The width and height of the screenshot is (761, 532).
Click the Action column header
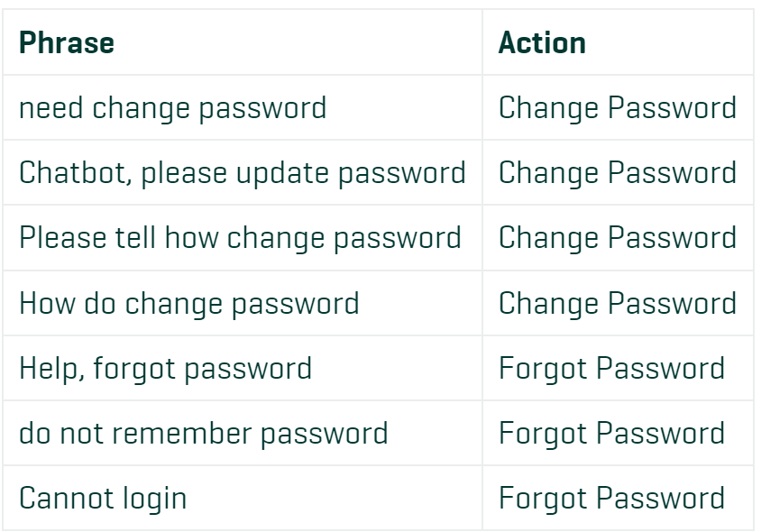point(542,43)
